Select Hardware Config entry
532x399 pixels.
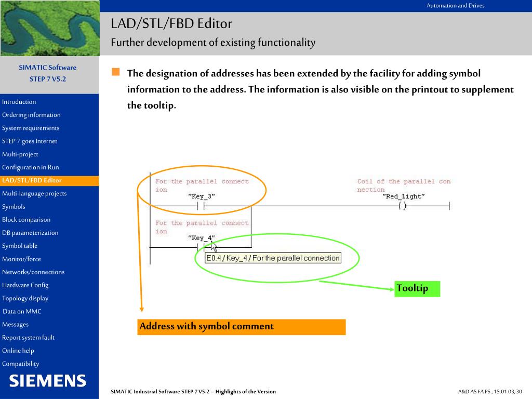coord(25,285)
